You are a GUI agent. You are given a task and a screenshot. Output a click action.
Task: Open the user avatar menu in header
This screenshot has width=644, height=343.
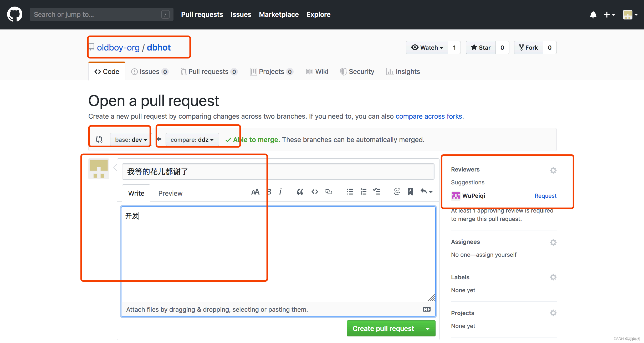[x=630, y=15]
